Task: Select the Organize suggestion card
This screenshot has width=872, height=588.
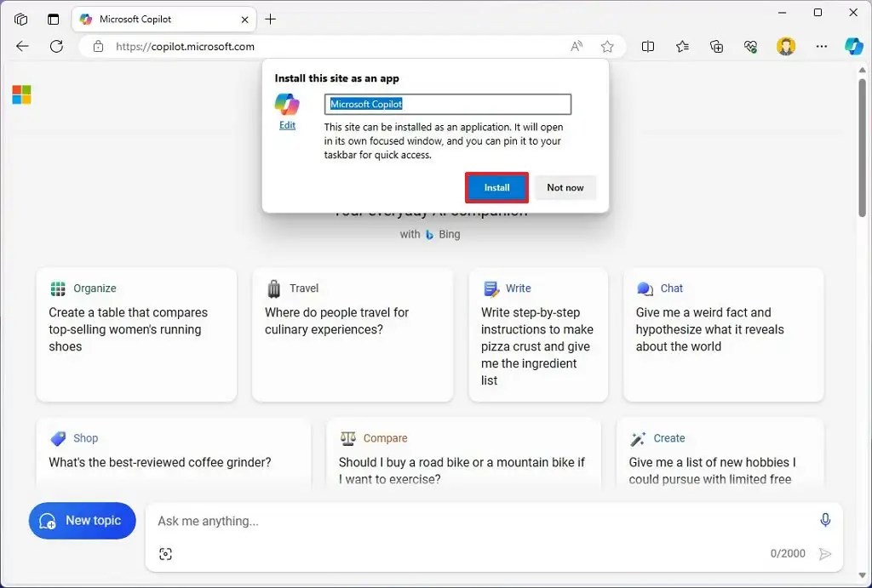Action: point(137,334)
